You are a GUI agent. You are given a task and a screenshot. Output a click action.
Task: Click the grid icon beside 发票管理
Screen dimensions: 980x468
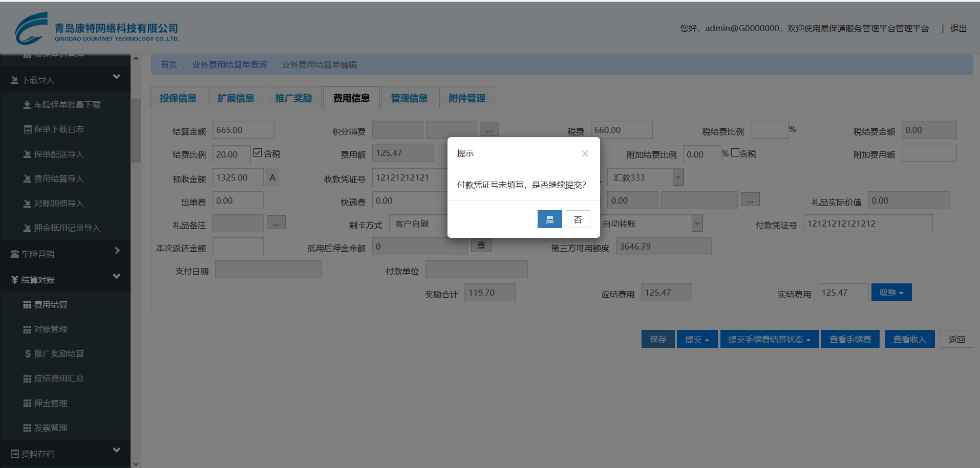[x=27, y=428]
